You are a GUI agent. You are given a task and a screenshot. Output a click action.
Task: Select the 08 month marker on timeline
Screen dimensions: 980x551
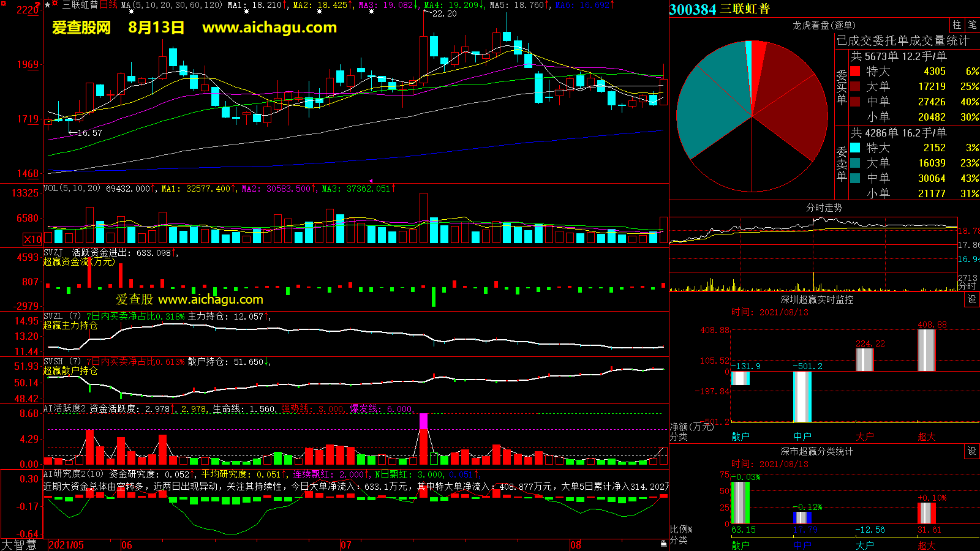(x=575, y=545)
